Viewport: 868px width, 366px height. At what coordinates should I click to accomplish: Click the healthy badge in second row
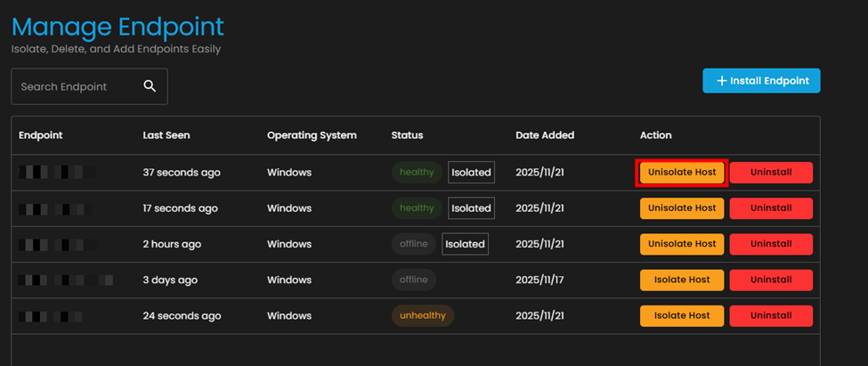click(417, 208)
